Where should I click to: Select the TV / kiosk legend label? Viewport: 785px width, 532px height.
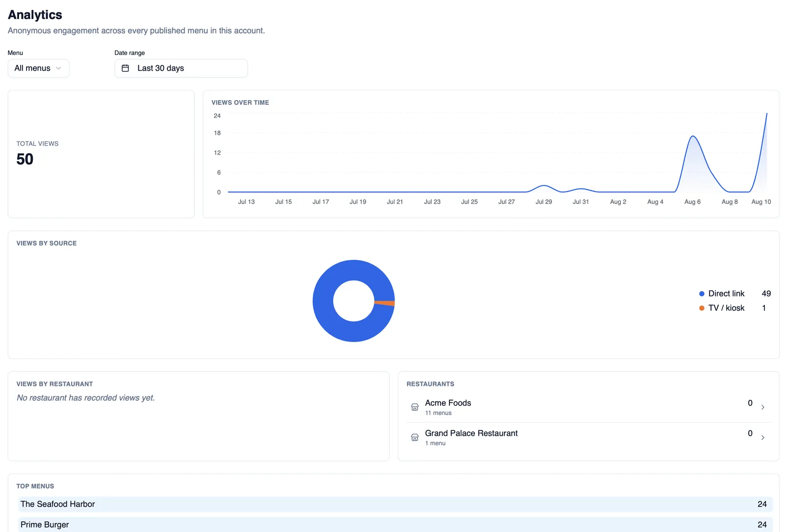[726, 308]
